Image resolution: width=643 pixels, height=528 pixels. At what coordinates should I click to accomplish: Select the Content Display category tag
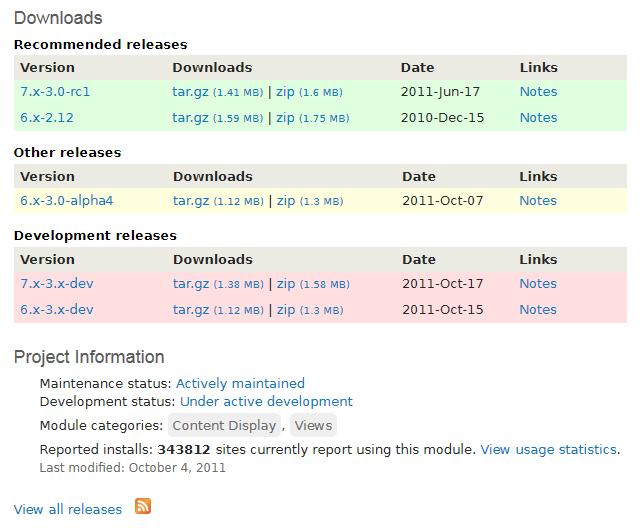click(224, 426)
